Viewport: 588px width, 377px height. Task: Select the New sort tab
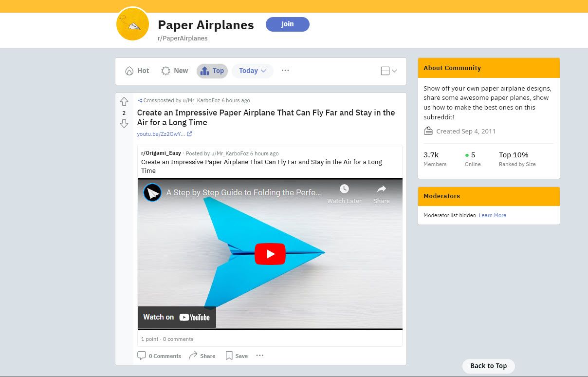coord(175,71)
